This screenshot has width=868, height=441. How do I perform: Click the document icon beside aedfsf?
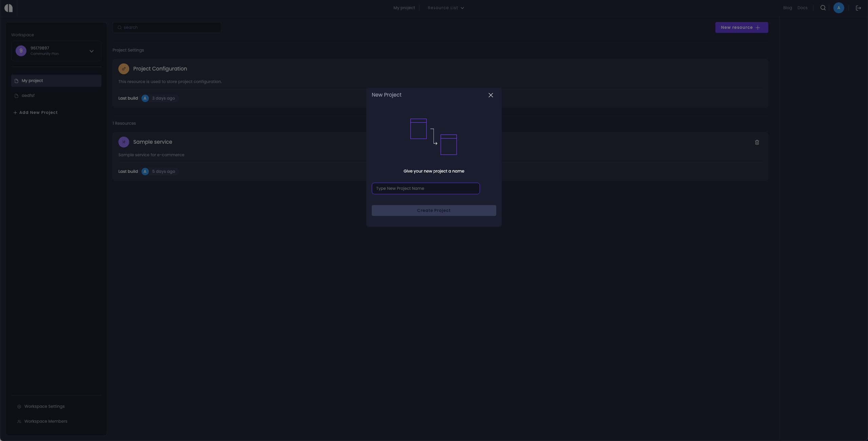[16, 96]
